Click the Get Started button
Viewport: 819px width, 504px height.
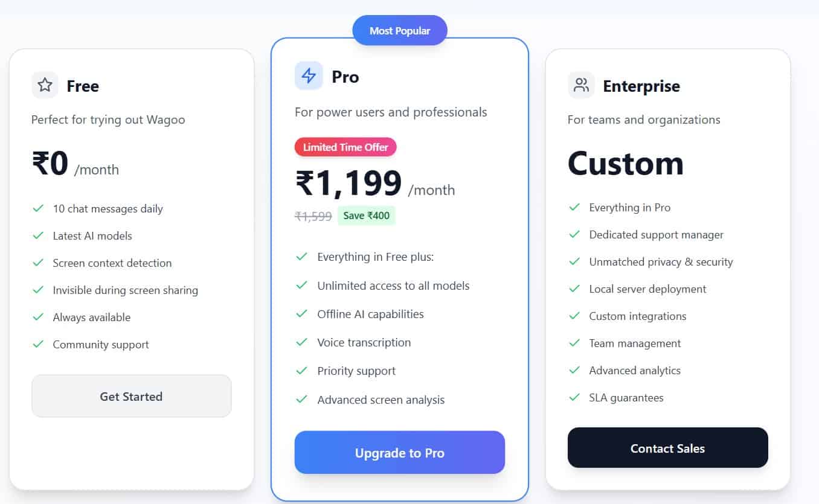tap(131, 396)
